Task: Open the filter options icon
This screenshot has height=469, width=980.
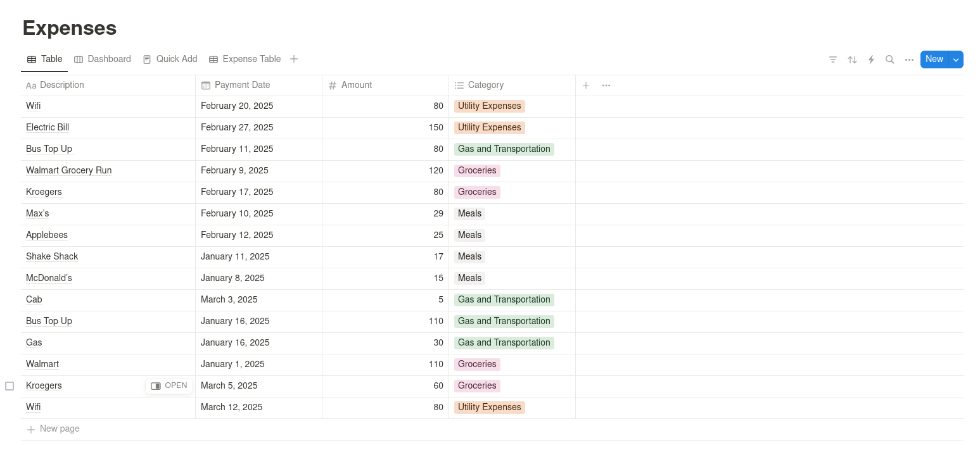Action: 833,59
